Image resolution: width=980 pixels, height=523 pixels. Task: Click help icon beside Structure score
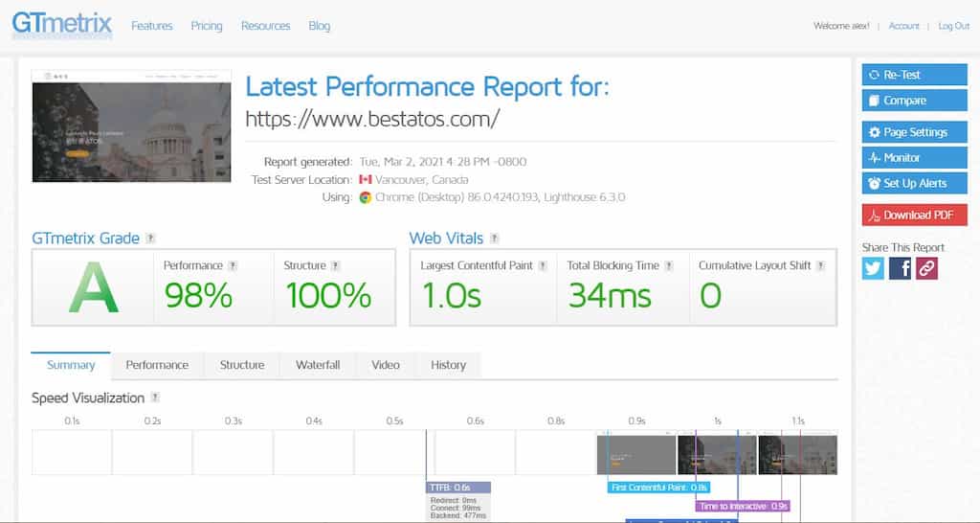336,266
